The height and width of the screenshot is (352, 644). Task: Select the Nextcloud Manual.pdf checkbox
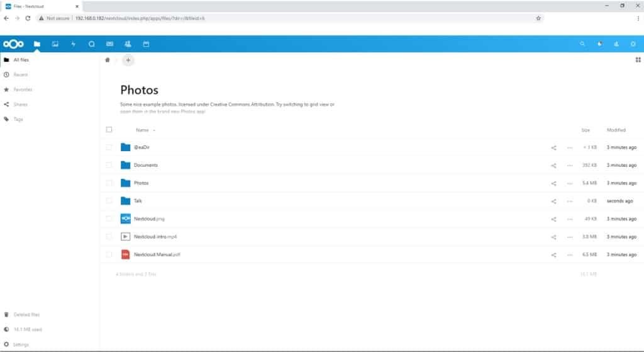pyautogui.click(x=109, y=254)
